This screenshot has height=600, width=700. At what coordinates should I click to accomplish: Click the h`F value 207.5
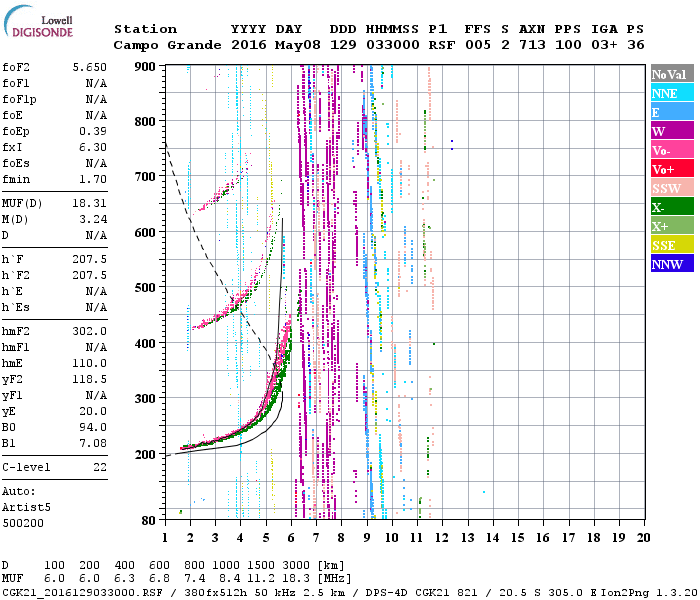pos(90,259)
